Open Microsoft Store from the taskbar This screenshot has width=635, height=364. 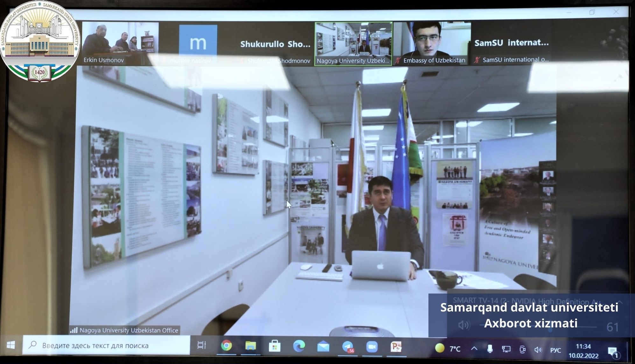click(x=275, y=346)
